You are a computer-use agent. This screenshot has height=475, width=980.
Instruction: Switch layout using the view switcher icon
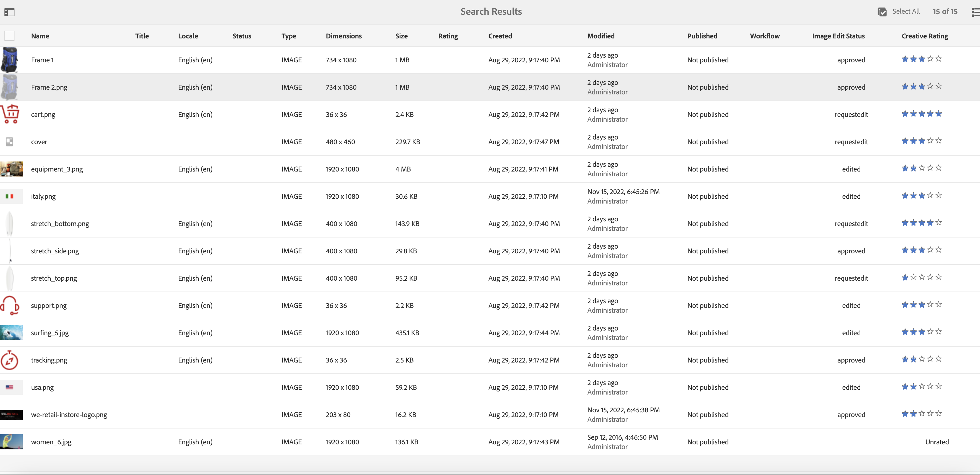(x=975, y=12)
